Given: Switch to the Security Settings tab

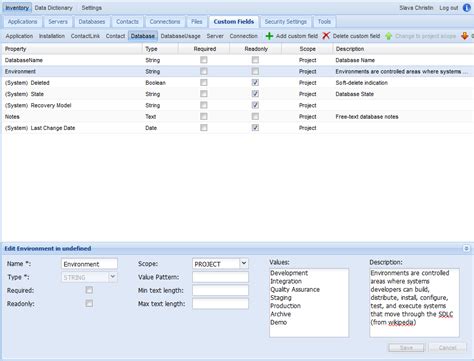Looking at the screenshot, I should pyautogui.click(x=286, y=22).
